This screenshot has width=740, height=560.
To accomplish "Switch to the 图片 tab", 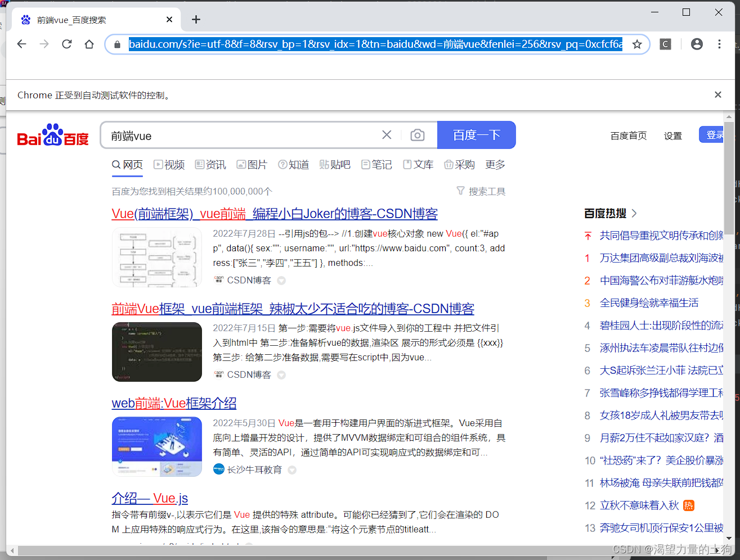I will click(252, 164).
